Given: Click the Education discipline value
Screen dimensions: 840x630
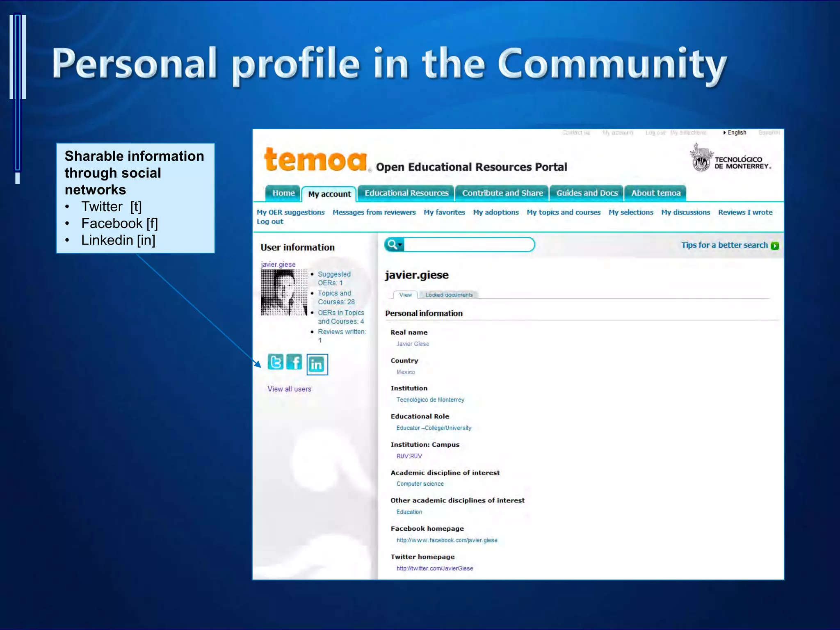Looking at the screenshot, I should coord(409,512).
